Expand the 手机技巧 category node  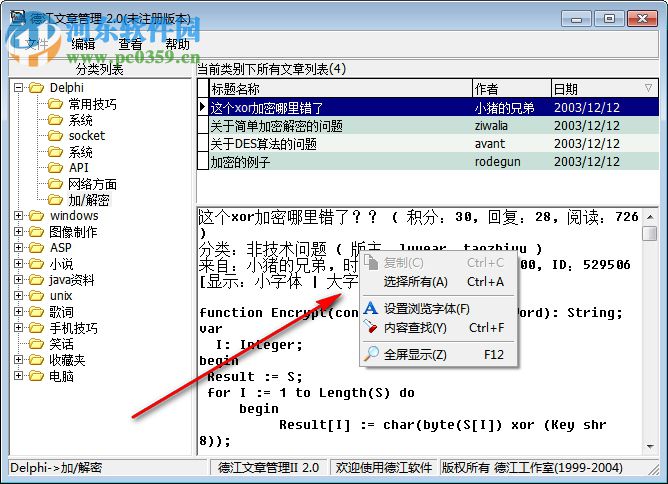(x=18, y=328)
